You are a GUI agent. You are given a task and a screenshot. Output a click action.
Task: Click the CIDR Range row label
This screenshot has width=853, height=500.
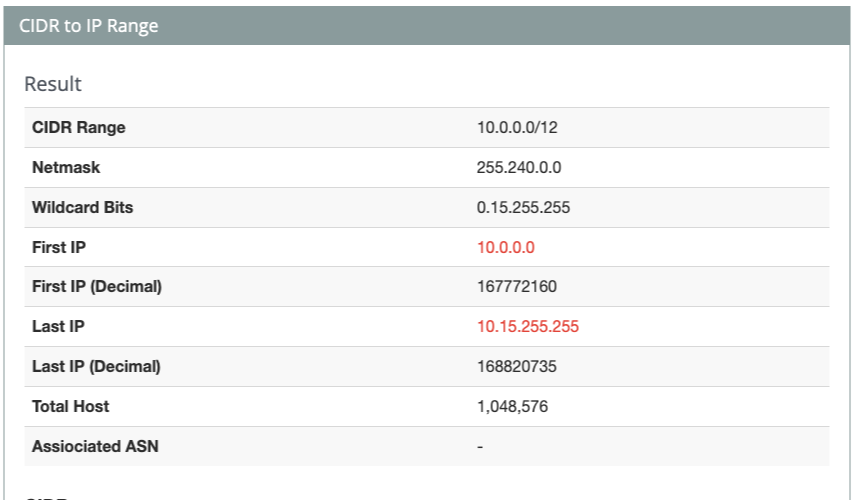click(x=79, y=128)
